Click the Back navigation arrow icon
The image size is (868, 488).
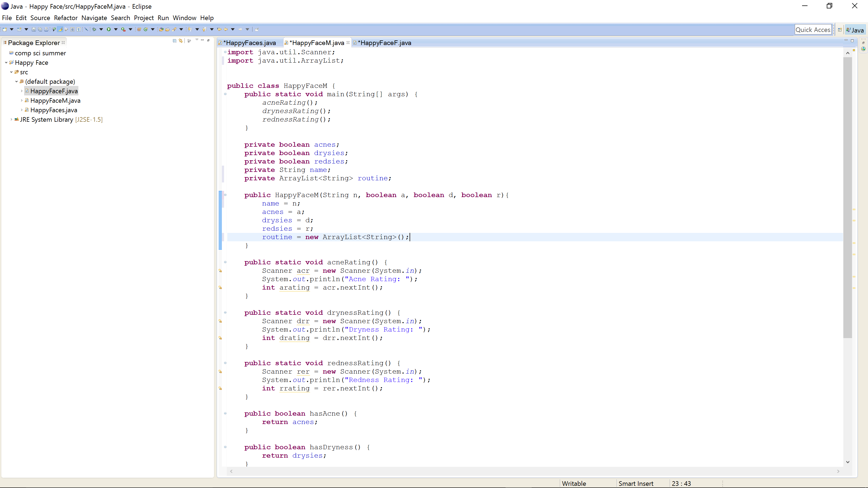click(225, 30)
